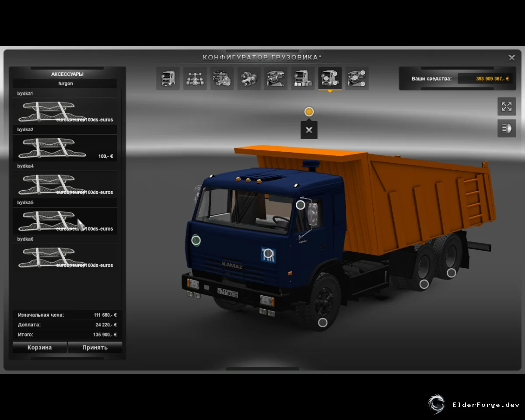Viewport: 525px width, 420px height.
Task: Click the Изначальная цена row
Action: coord(67,315)
